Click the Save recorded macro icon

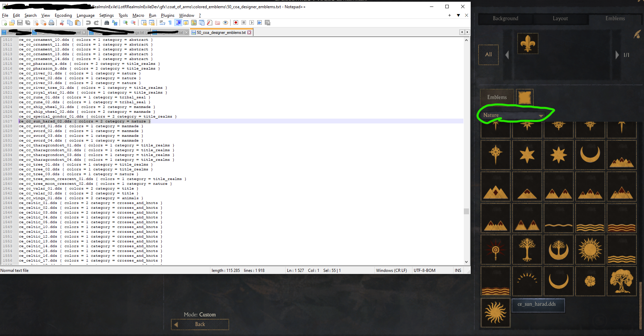point(268,23)
